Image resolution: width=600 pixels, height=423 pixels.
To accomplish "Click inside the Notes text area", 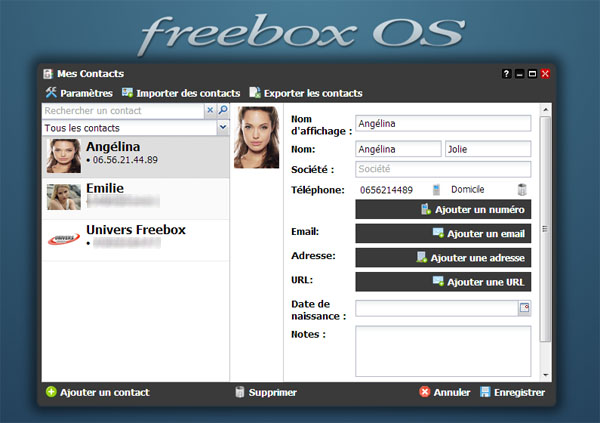I will [443, 350].
